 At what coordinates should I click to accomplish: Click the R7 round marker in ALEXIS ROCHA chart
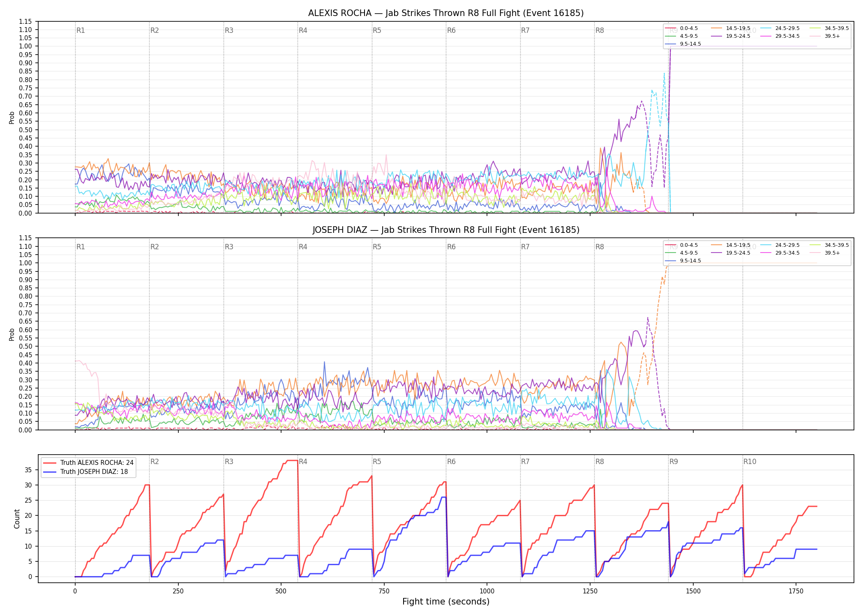(x=525, y=30)
